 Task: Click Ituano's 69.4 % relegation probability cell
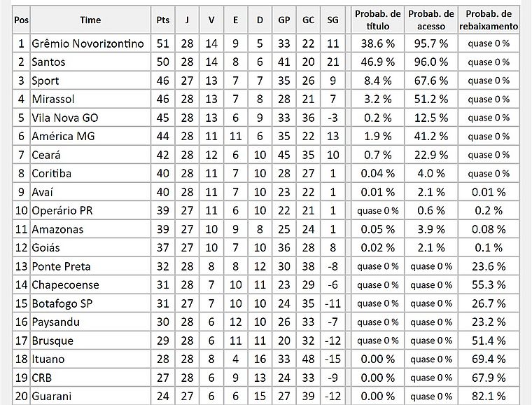[489, 359]
